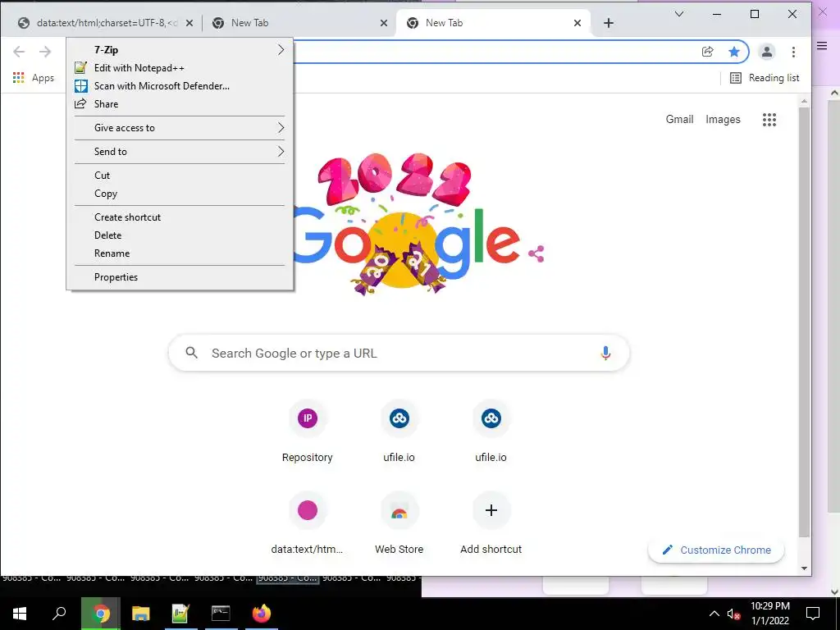Open taskbar search magnifier
Image resolution: width=840 pixels, height=630 pixels.
coord(59,614)
